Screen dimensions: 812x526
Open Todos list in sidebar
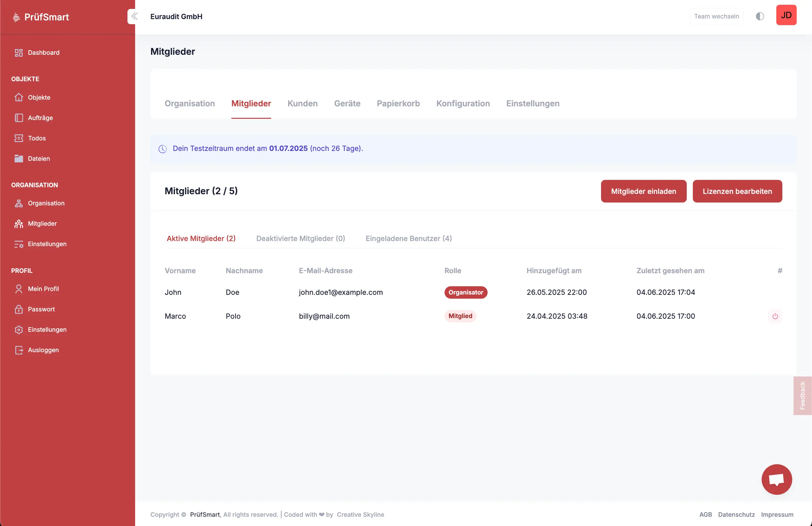point(37,138)
